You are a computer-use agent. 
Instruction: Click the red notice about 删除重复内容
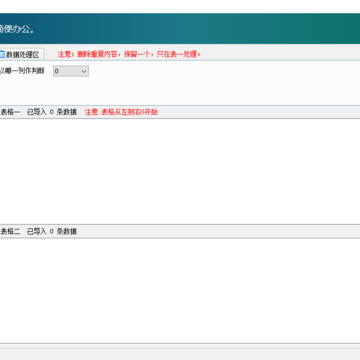(x=129, y=54)
